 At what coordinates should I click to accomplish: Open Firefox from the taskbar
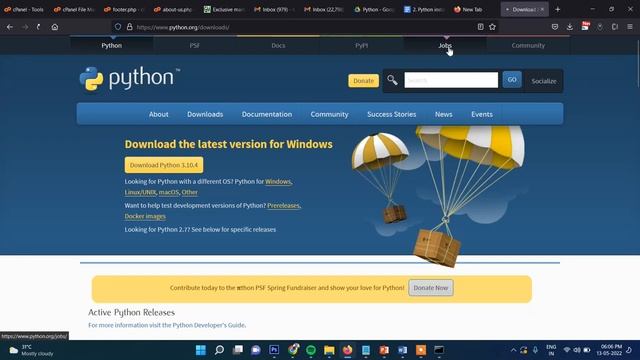pyautogui.click(x=347, y=350)
